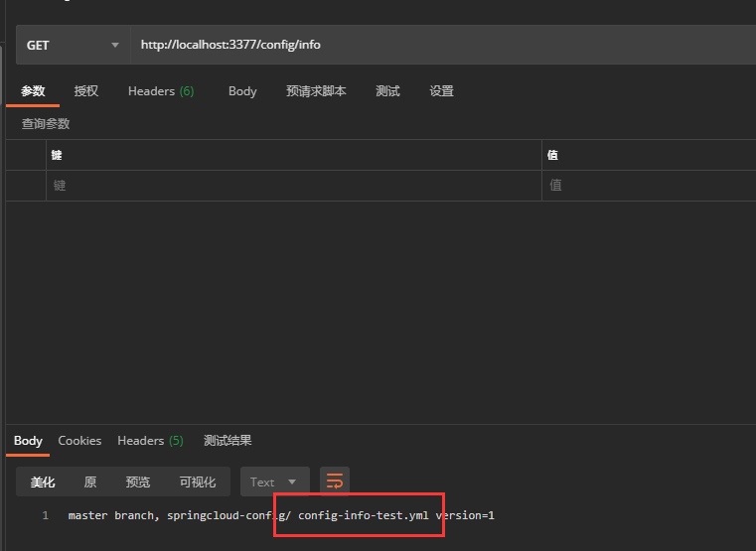Toggle the line wrap icon

tap(335, 482)
